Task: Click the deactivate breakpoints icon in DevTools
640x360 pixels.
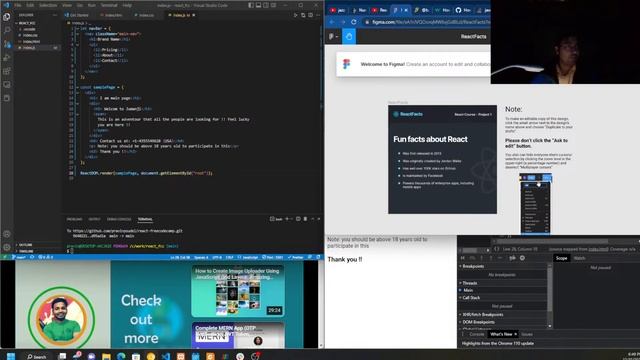Action: pyautogui.click(x=513, y=258)
